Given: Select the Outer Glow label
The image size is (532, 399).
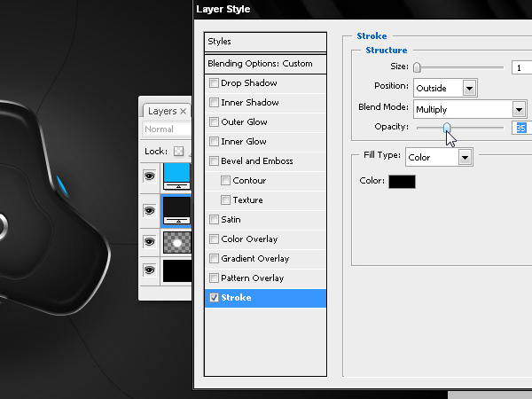Looking at the screenshot, I should (x=244, y=121).
